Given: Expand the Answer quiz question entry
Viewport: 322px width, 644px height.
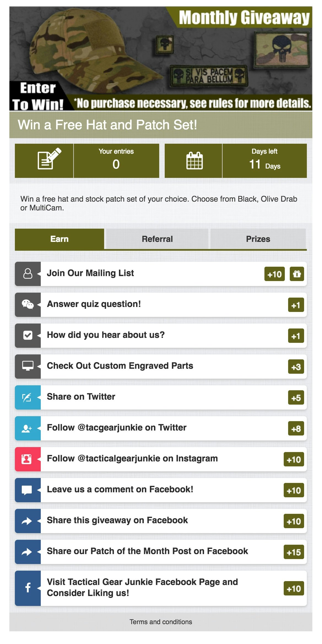Looking at the screenshot, I should point(94,304).
